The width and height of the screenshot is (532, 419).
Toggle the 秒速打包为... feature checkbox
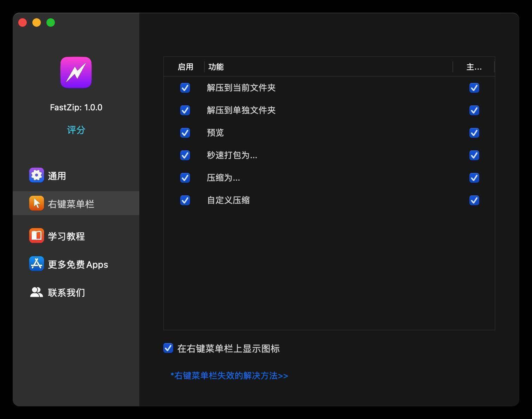coord(185,155)
